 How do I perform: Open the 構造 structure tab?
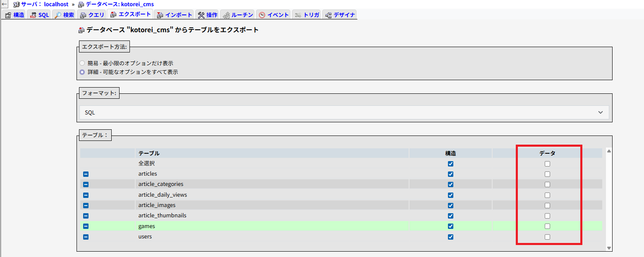[x=15, y=15]
